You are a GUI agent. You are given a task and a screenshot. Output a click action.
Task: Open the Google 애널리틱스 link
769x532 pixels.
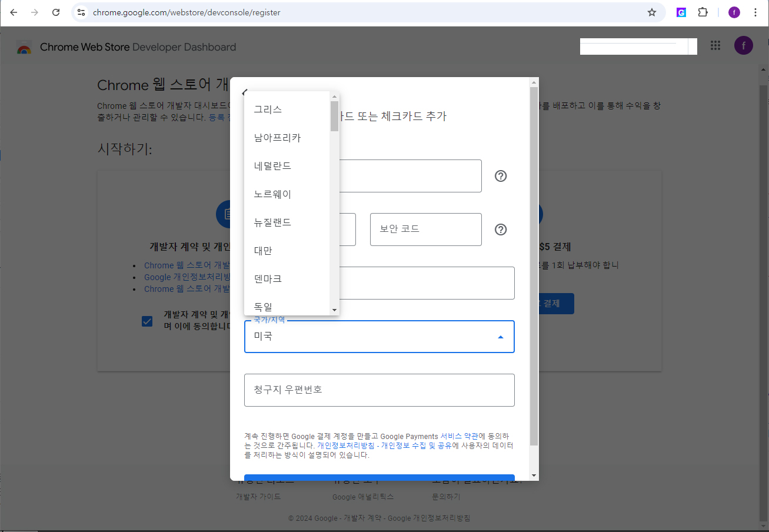click(363, 497)
